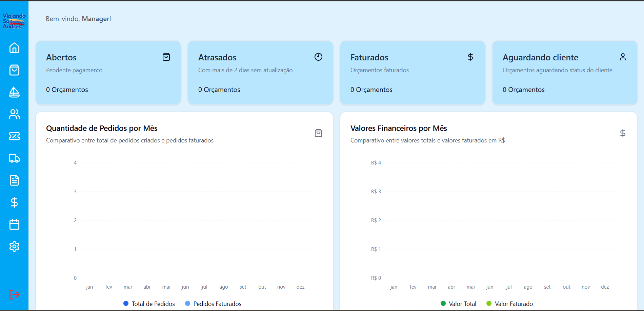644x311 pixels.
Task: Open the Abertos pending payment card
Action: point(108,73)
